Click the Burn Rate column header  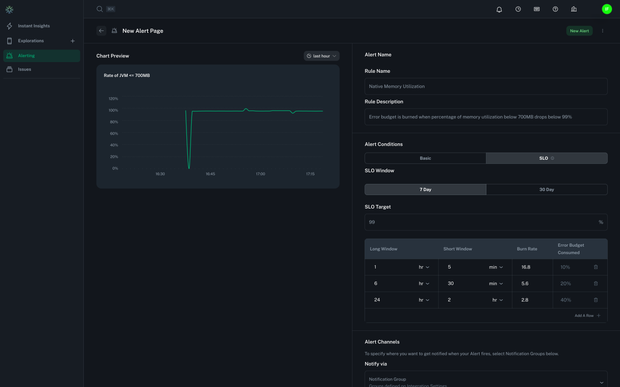(x=527, y=249)
